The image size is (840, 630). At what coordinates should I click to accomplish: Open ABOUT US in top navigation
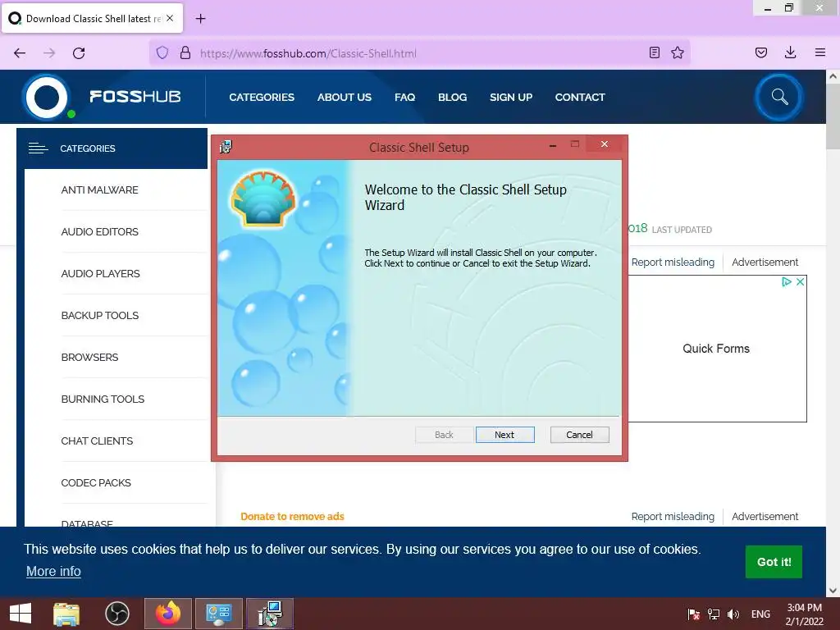[344, 97]
